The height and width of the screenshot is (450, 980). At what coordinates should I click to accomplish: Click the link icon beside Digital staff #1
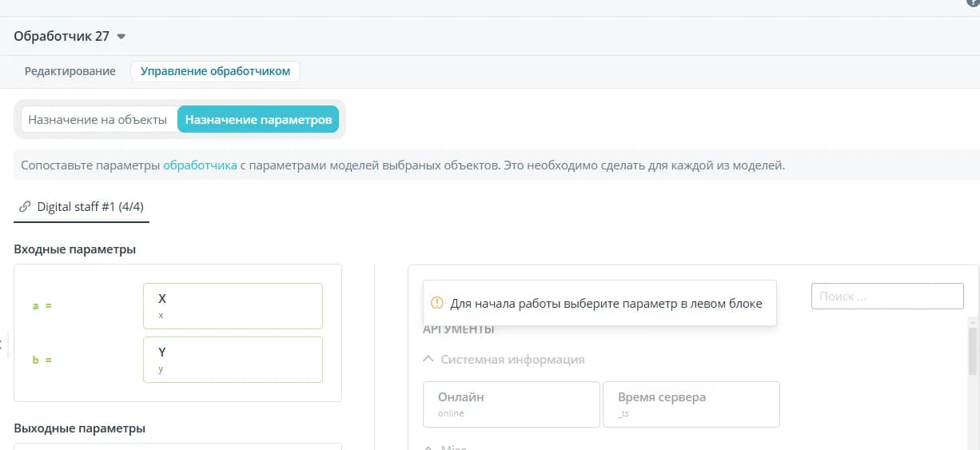pyautogui.click(x=25, y=206)
